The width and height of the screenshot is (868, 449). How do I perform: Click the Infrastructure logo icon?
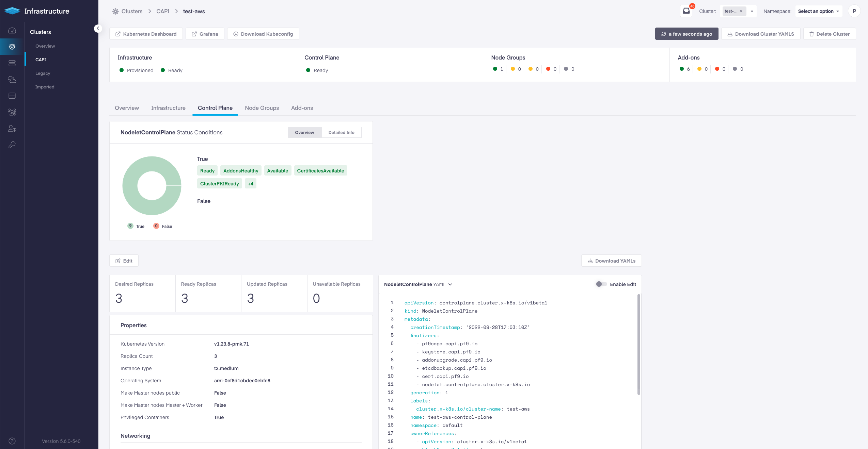(12, 11)
